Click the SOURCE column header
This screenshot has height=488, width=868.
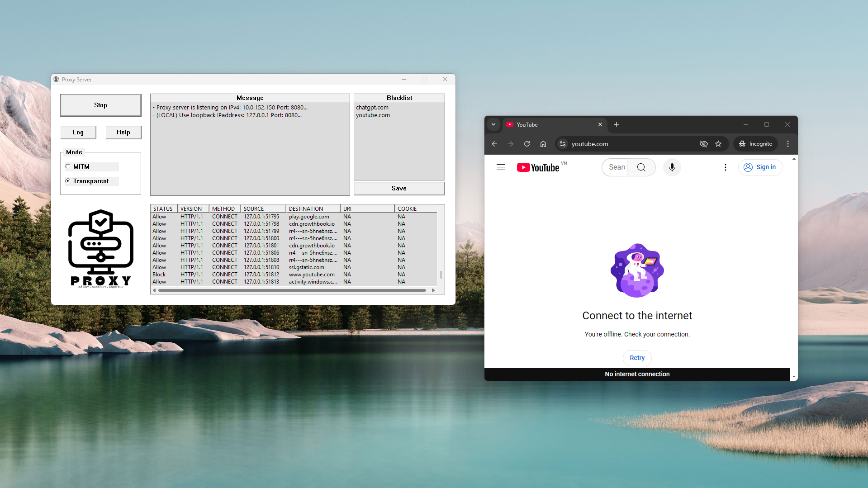(x=263, y=208)
